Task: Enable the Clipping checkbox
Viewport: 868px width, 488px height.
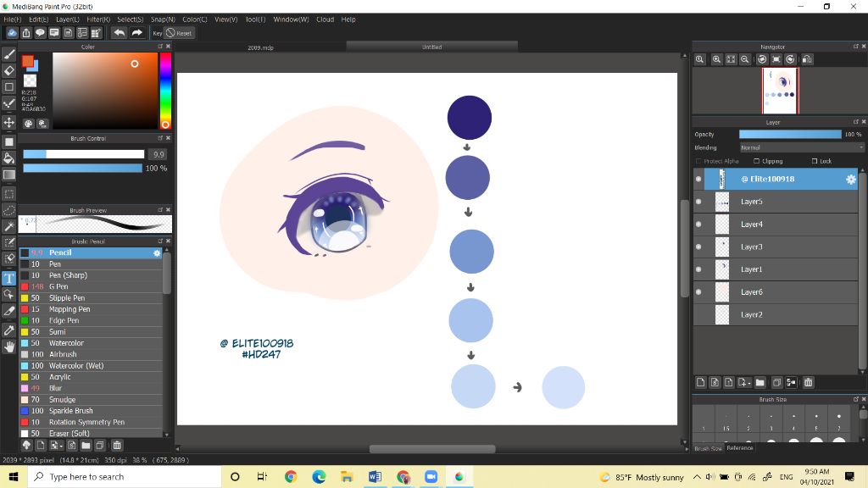Action: (757, 161)
